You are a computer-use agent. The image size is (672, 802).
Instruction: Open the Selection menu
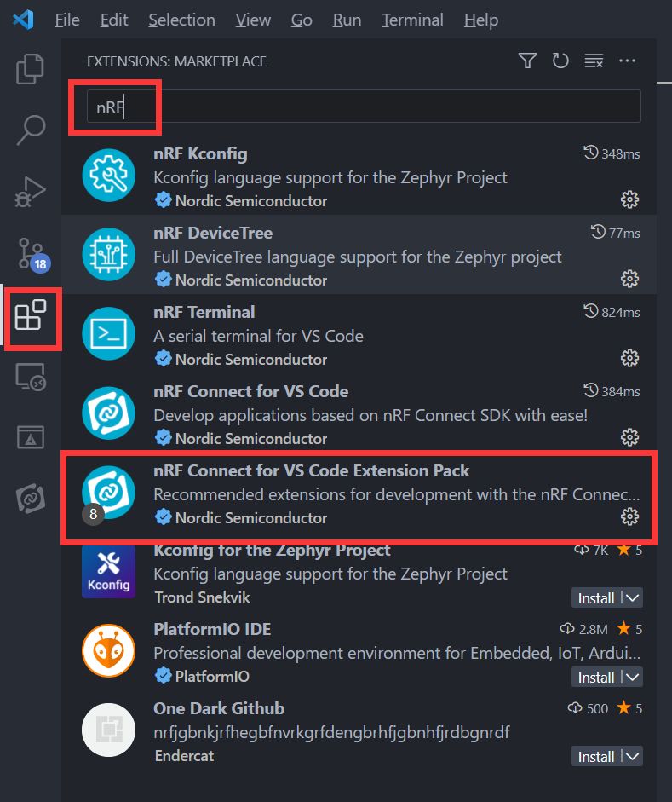tap(182, 20)
